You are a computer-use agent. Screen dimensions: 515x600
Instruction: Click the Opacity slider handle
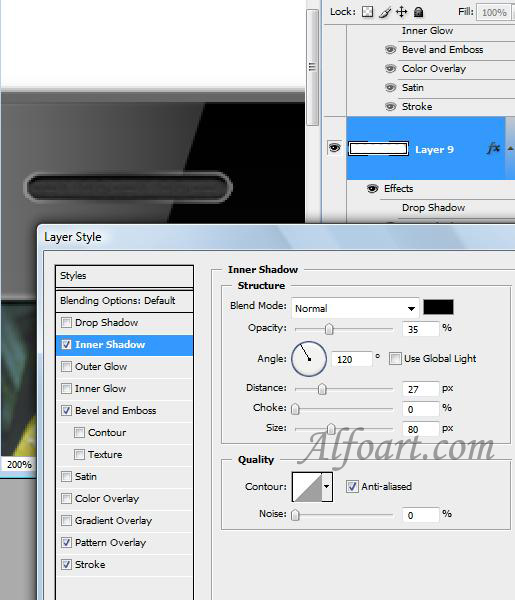point(329,329)
